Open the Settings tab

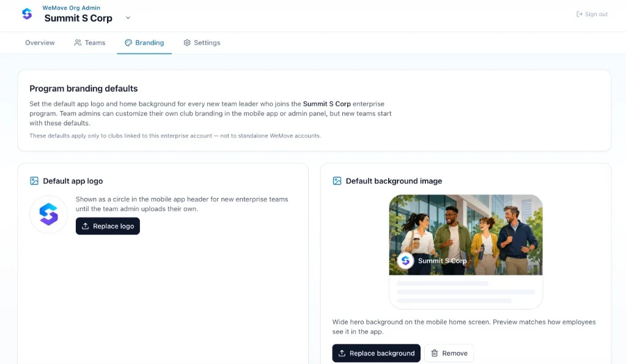click(x=202, y=43)
